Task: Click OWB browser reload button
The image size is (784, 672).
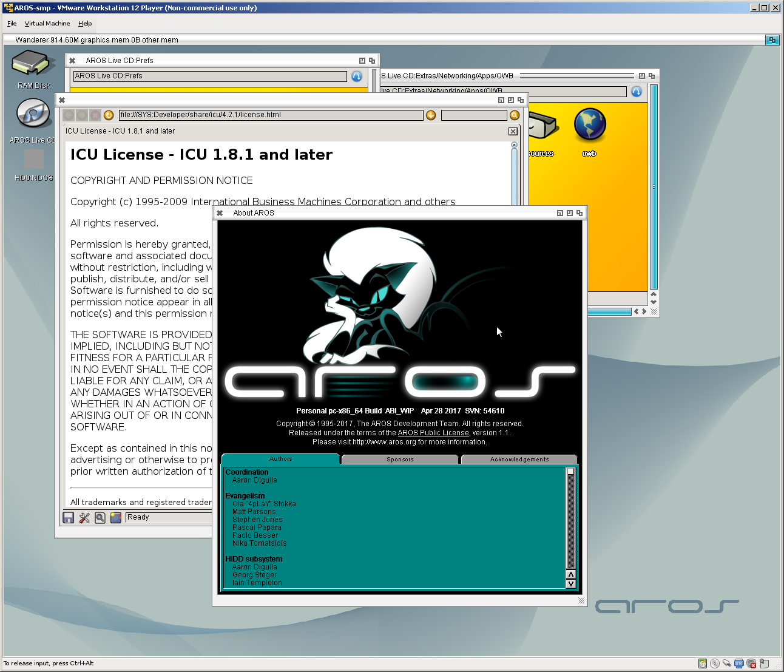Action: click(x=109, y=115)
